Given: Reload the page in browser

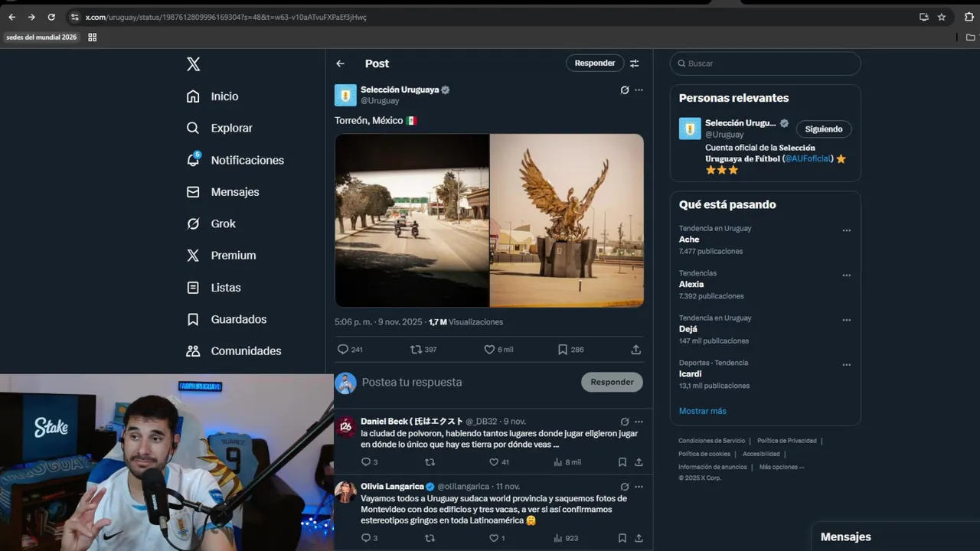Looking at the screenshot, I should [x=51, y=17].
